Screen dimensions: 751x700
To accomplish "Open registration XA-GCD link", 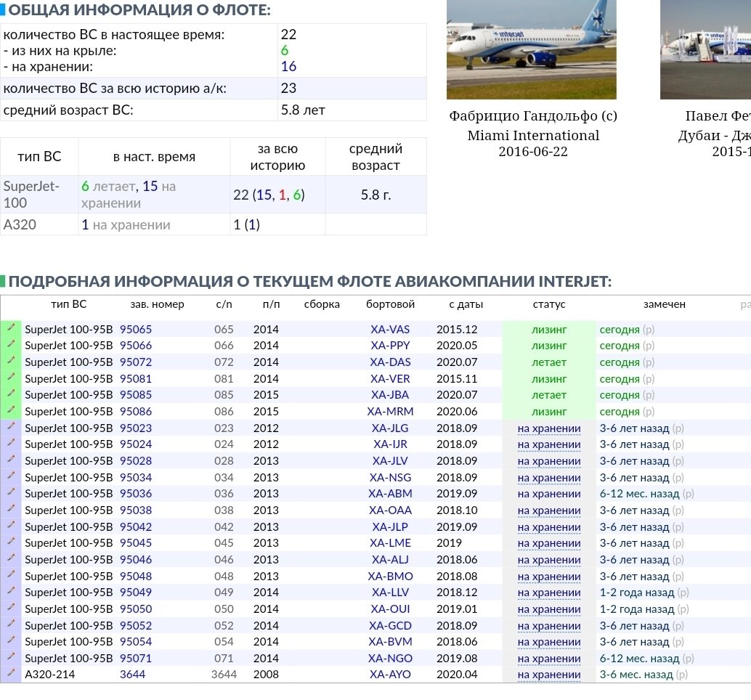I will 390,625.
